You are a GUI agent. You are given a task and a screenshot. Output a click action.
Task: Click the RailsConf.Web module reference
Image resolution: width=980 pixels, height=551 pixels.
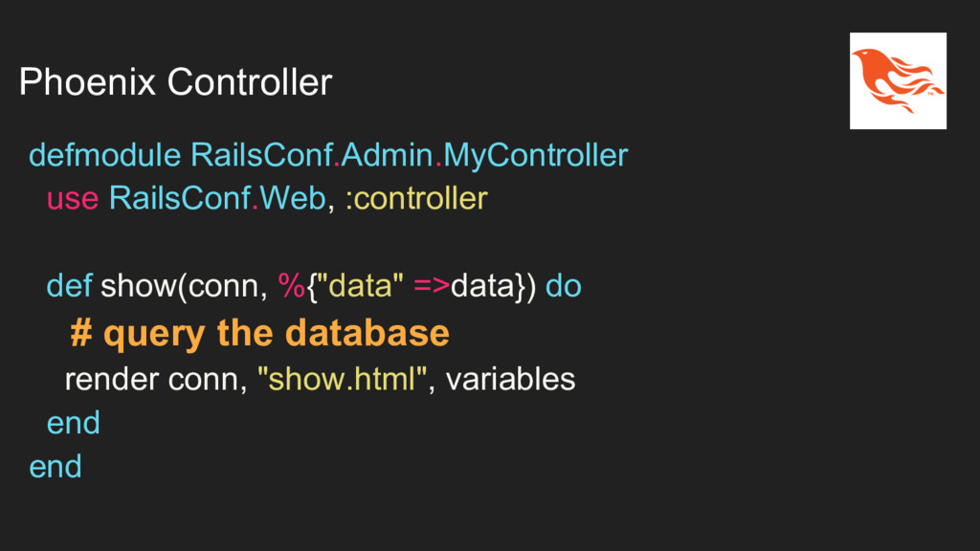pyautogui.click(x=217, y=198)
